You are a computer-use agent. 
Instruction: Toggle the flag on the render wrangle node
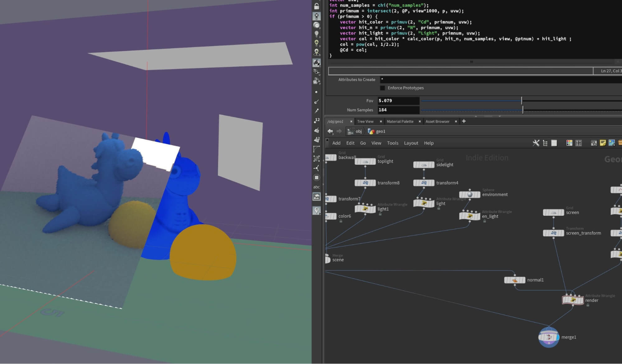point(581,300)
